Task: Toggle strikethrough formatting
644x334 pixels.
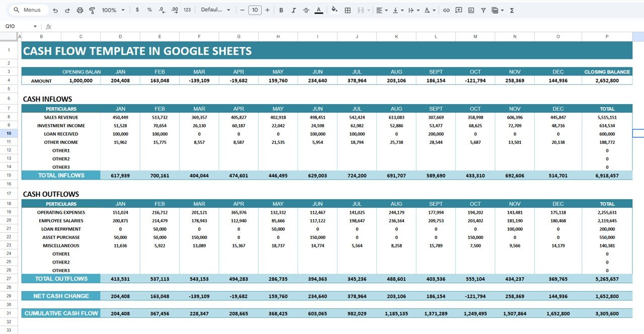Action: 305,10
